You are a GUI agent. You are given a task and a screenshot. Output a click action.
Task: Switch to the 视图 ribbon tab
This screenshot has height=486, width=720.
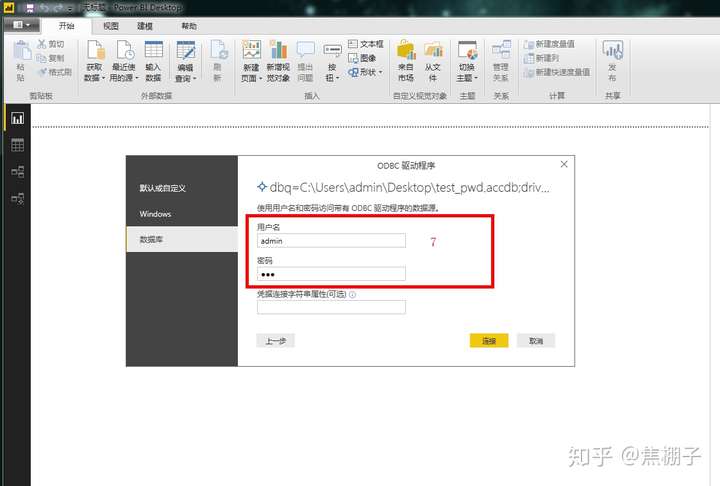[111, 26]
